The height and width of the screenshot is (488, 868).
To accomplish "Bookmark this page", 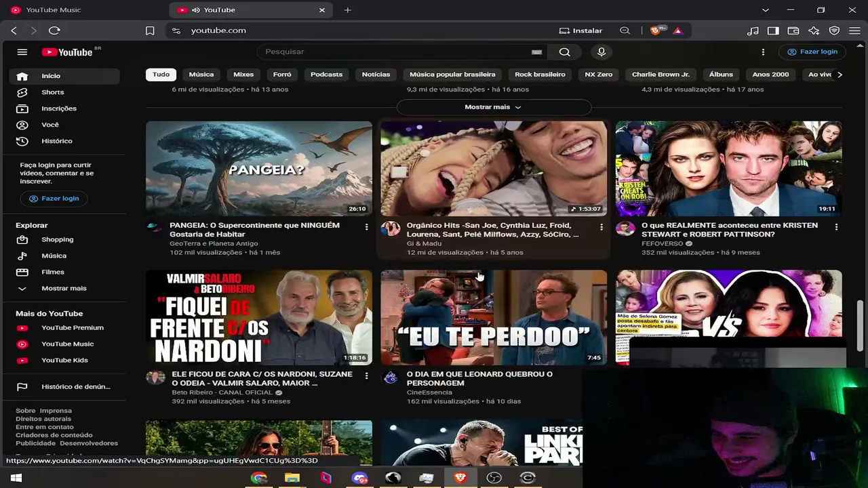I will click(x=150, y=30).
